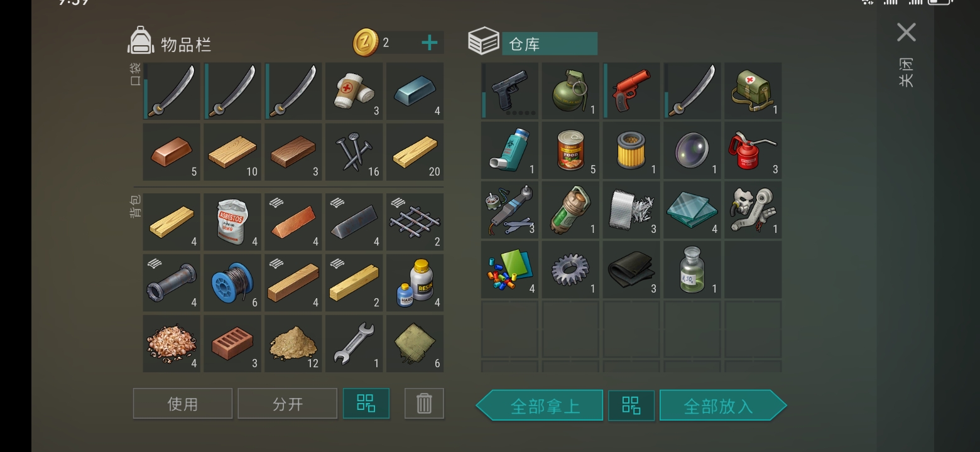Choose the wrench in the backpack
Screen dimensions: 980x452
coord(354,343)
